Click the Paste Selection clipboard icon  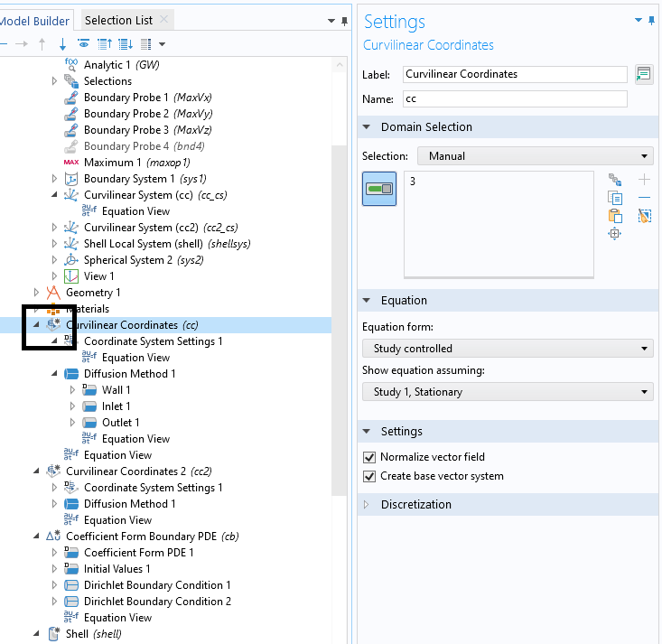click(615, 216)
